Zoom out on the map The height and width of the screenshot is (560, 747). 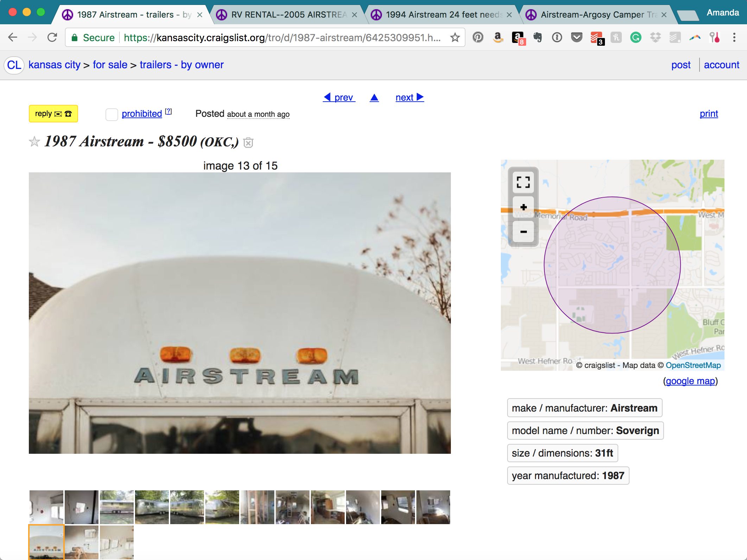point(523,232)
